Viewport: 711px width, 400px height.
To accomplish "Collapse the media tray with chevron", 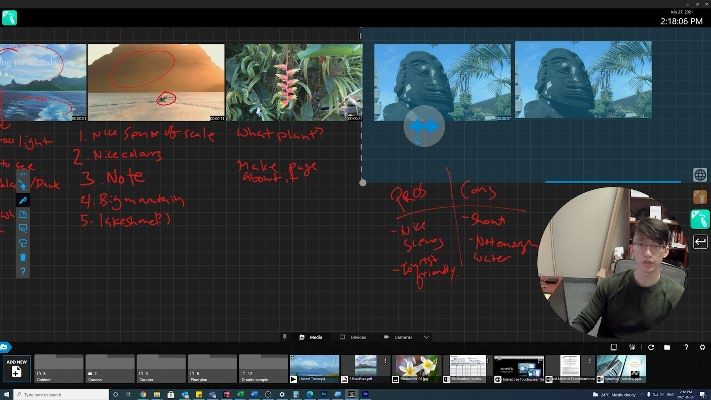I will tap(426, 337).
